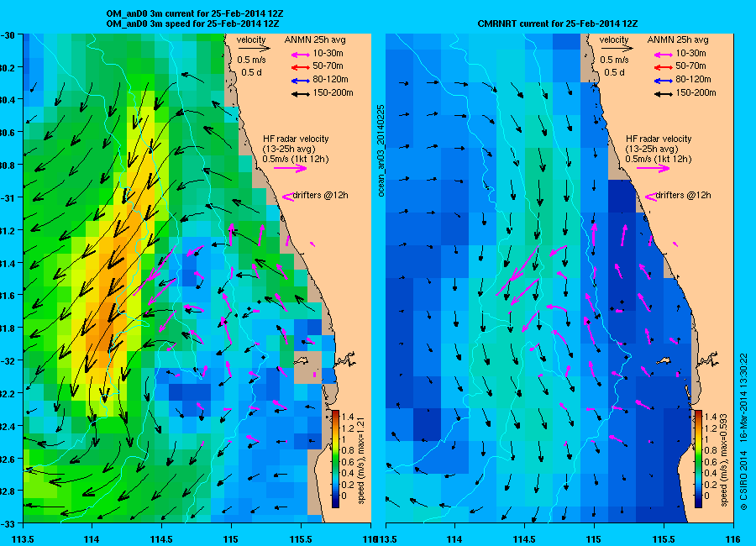The width and height of the screenshot is (756, 546).
Task: Click the red 50-70m arrow in left legend
Action: tap(301, 67)
